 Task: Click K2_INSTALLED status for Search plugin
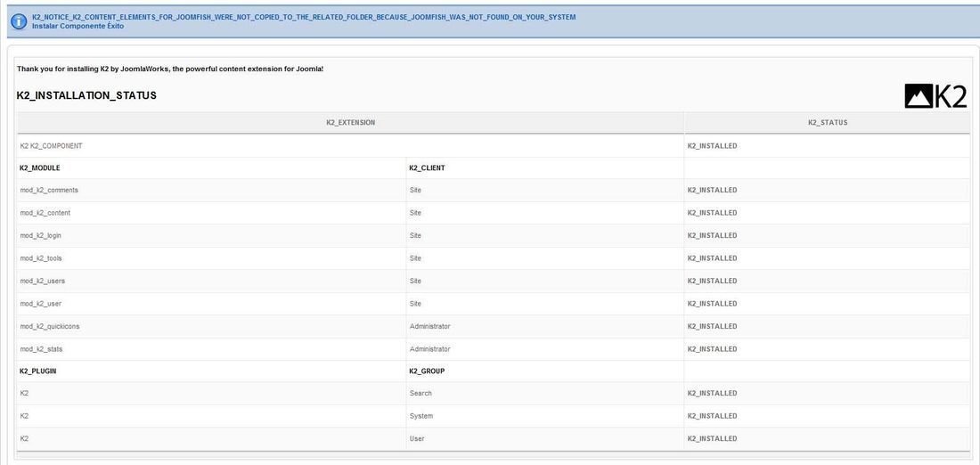[x=712, y=393]
